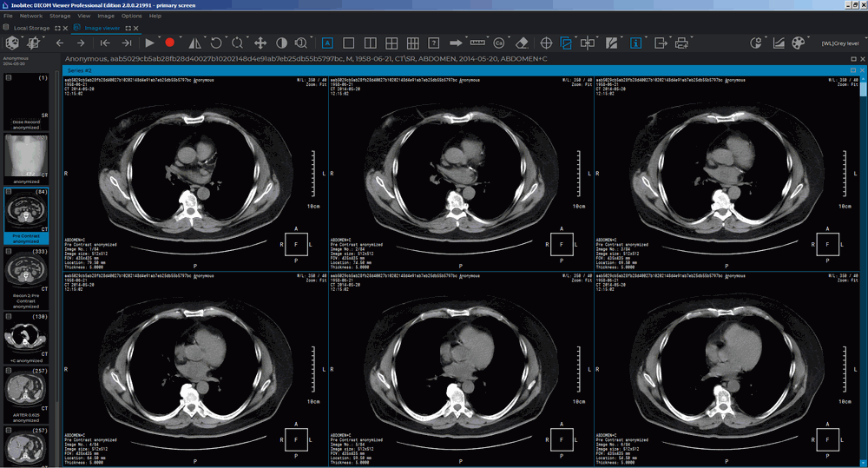Click the flip image horizontally icon
This screenshot has height=468, width=868.
pyautogui.click(x=194, y=43)
